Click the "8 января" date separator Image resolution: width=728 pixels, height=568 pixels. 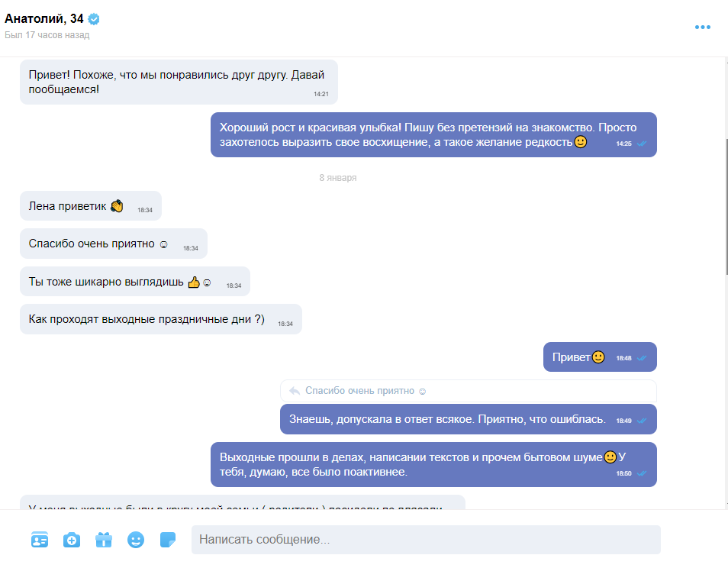coord(337,177)
